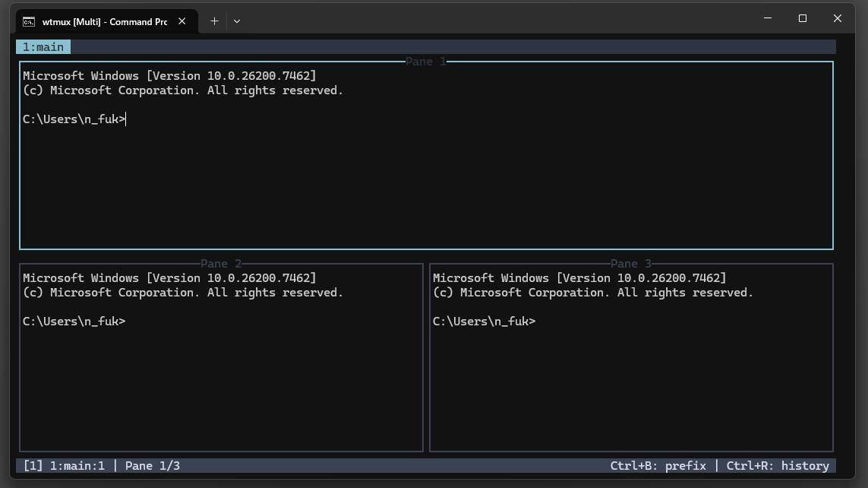Click the Ctrl+B: prefix hint
Screen dimensions: 868x488
click(658, 466)
